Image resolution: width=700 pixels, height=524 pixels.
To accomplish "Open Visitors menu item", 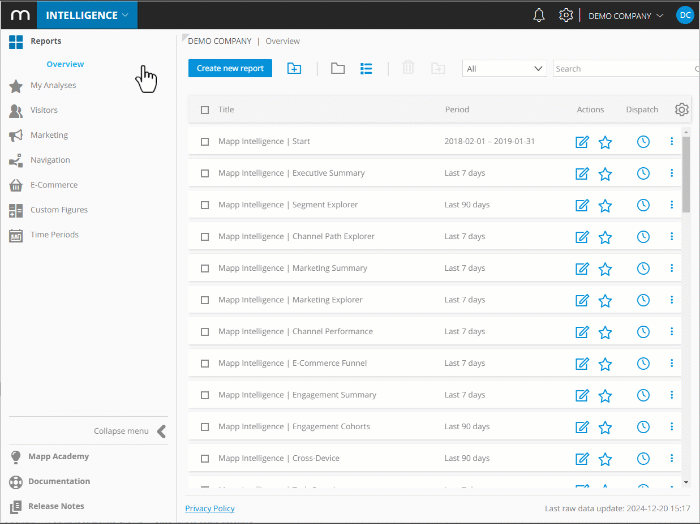I will tap(44, 110).
